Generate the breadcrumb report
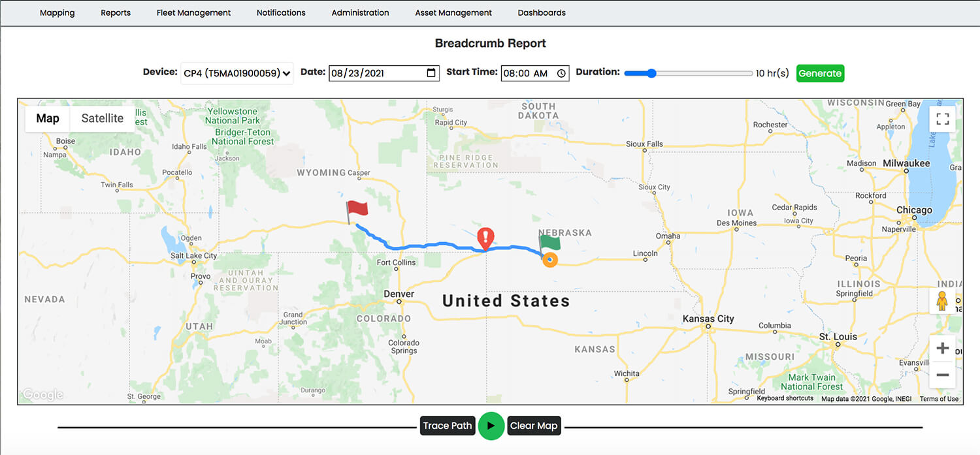 click(820, 73)
